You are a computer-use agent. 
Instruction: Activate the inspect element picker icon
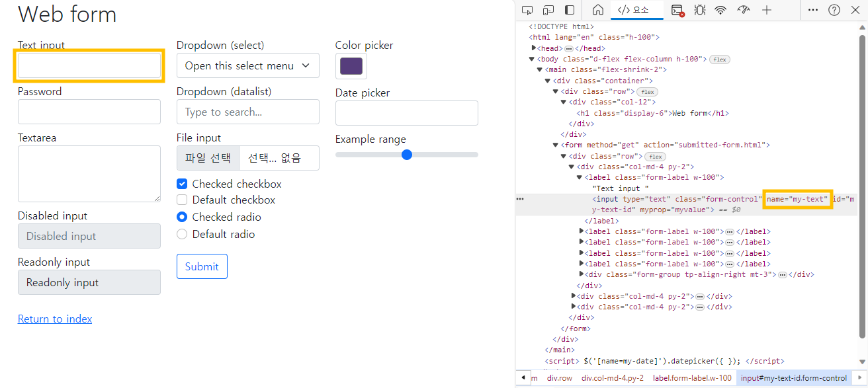coord(527,10)
